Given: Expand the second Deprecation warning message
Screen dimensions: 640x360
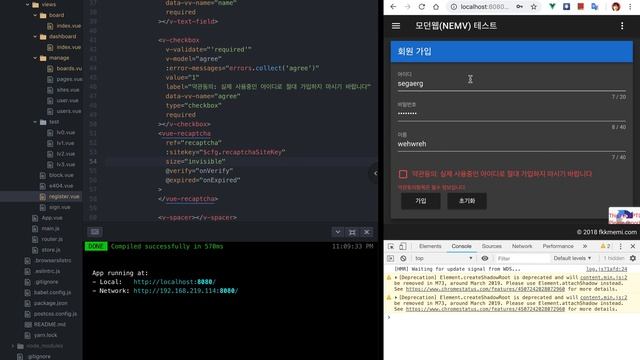Looking at the screenshot, I should (x=396, y=298).
